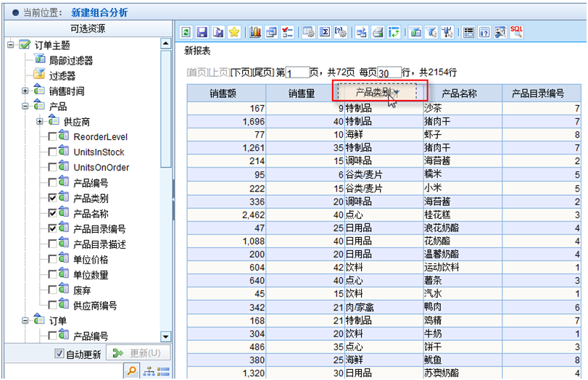Check the 产品目录描述 field checkbox
Screen dimensions: 588x380
52,244
